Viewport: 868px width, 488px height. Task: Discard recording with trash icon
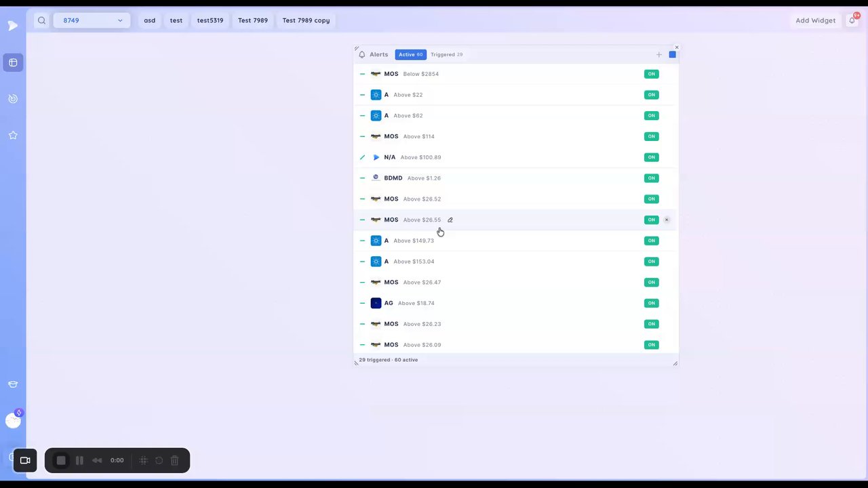pyautogui.click(x=174, y=460)
